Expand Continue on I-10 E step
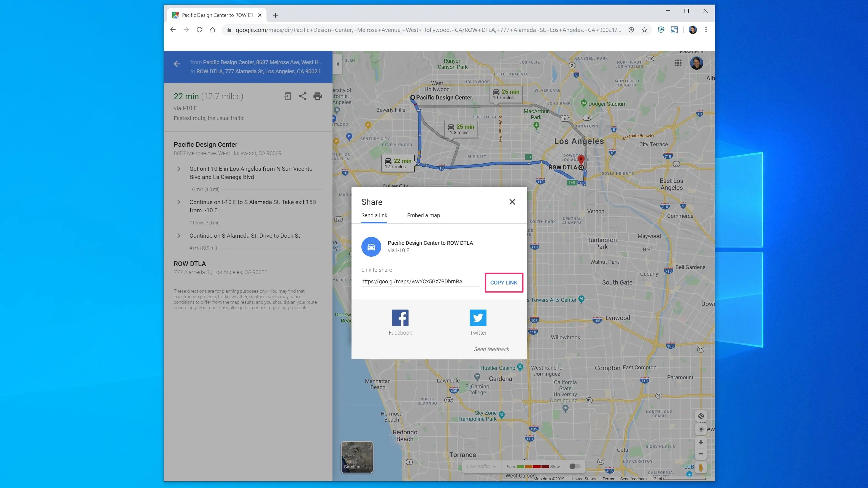Screen dimensions: 868x488 179,202
